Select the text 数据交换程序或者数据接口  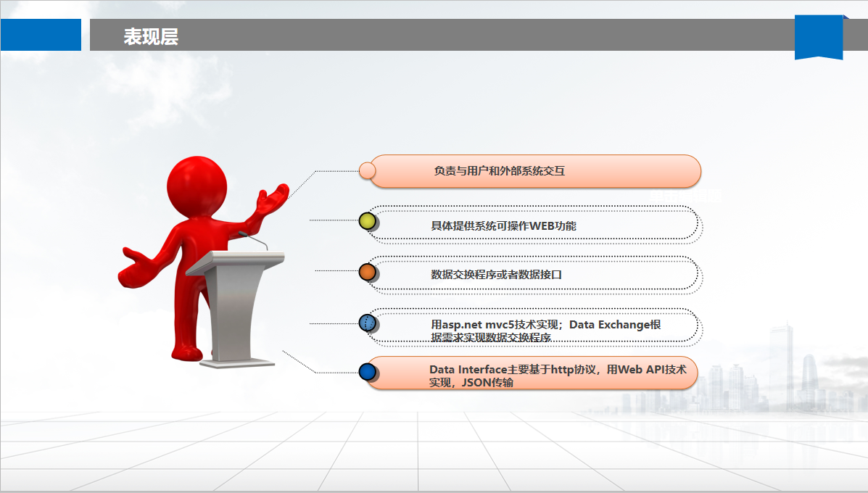[x=496, y=275]
